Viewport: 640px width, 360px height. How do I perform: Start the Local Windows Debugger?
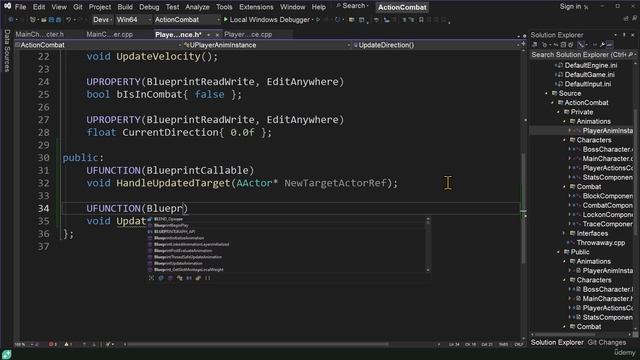pos(267,20)
